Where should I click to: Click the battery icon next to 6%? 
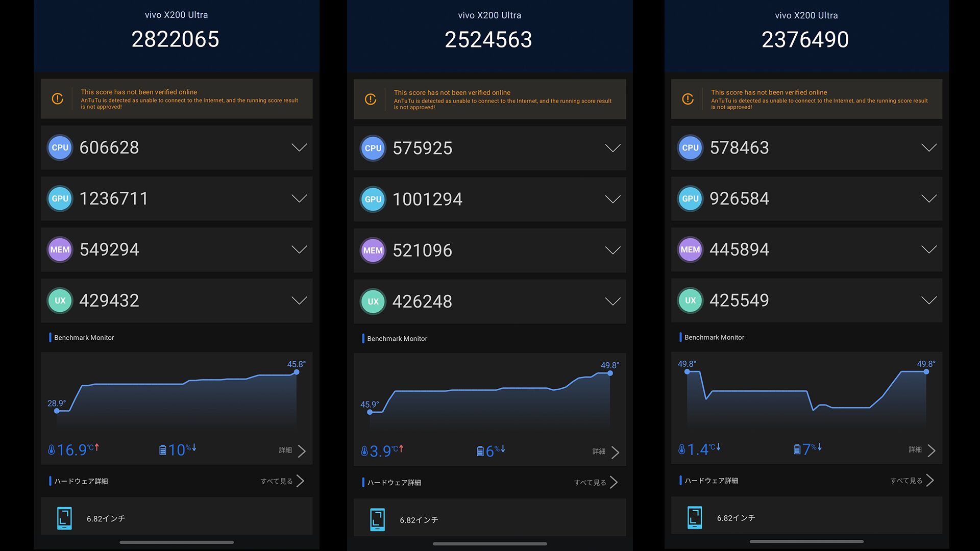[480, 451]
